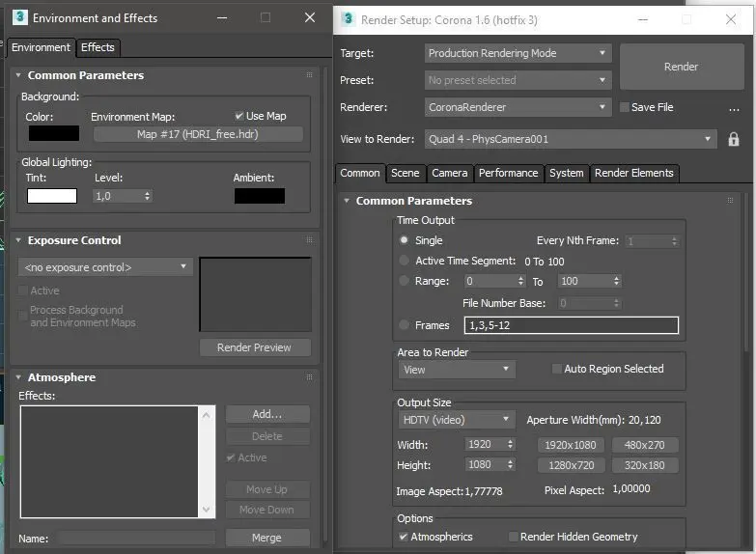Choose the 480x270 size preset

645,445
